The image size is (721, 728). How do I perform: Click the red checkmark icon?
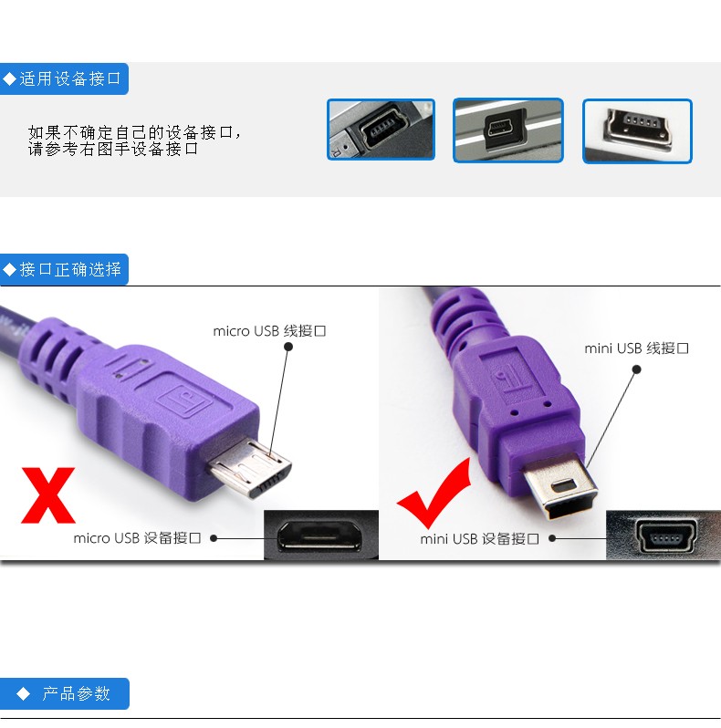click(x=434, y=493)
